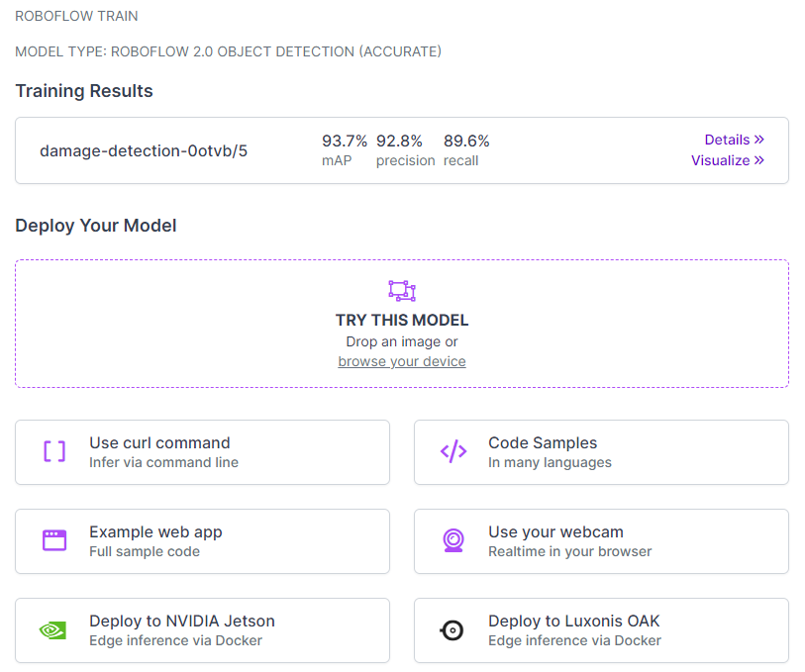Viewport: 805px width, 672px height.
Task: Click browse your device link
Action: [x=402, y=361]
